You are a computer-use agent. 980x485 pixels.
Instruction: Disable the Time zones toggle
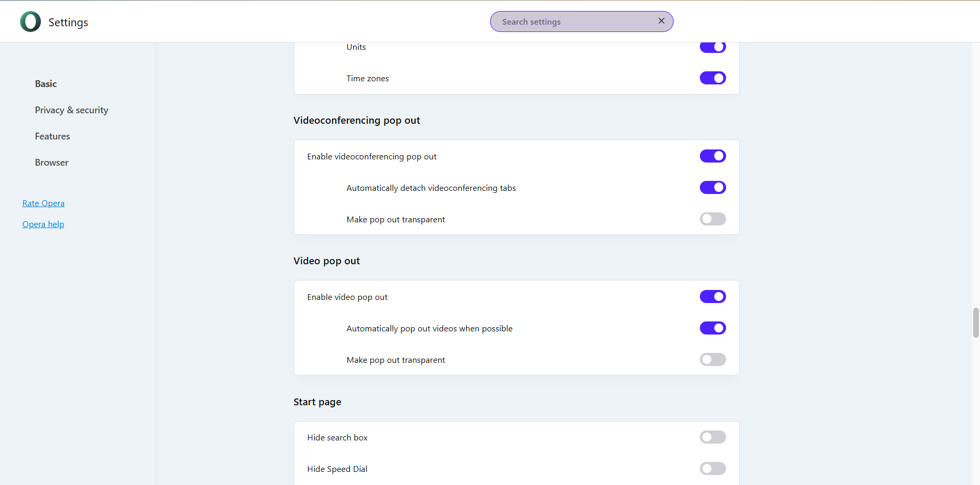click(712, 78)
